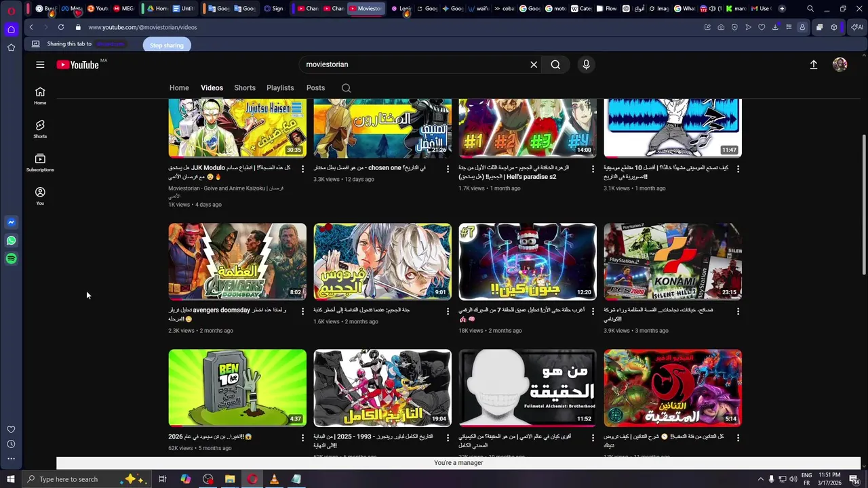Image resolution: width=868 pixels, height=488 pixels.
Task: Open more actions for Konami 23:15 video
Action: (x=738, y=311)
